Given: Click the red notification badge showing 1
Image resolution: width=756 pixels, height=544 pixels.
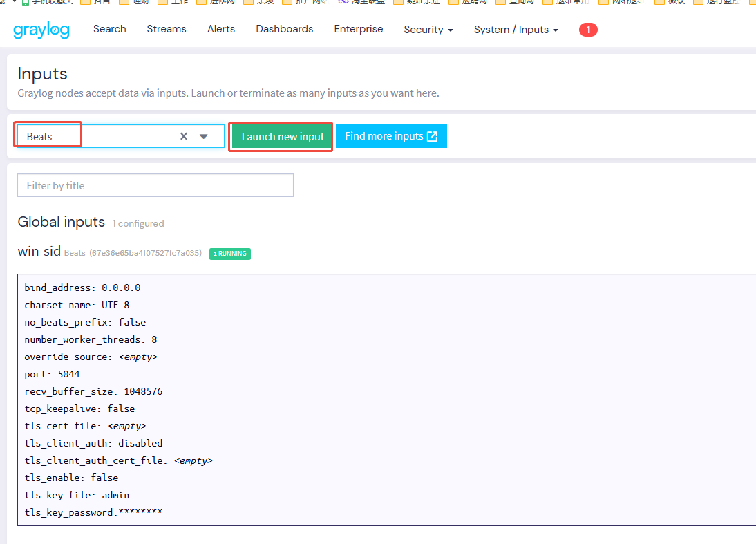Looking at the screenshot, I should coord(588,30).
